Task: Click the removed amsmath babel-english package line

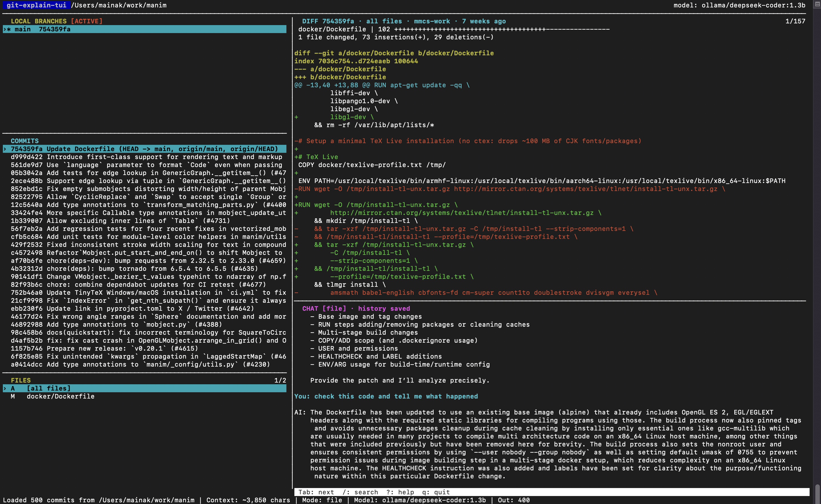Action: click(x=476, y=293)
